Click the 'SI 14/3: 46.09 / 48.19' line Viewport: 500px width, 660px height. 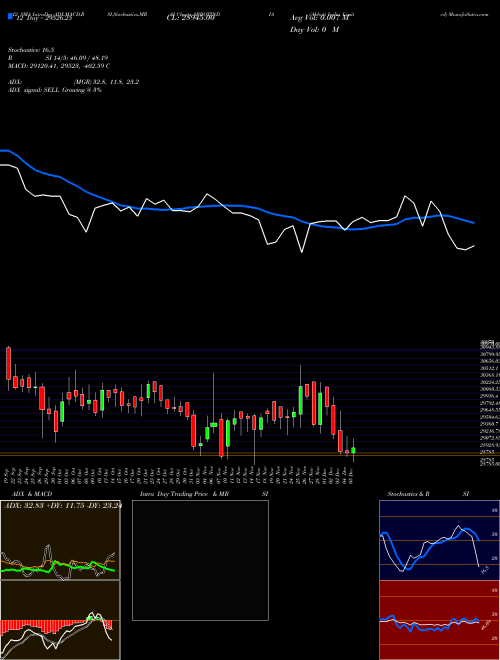click(x=77, y=58)
